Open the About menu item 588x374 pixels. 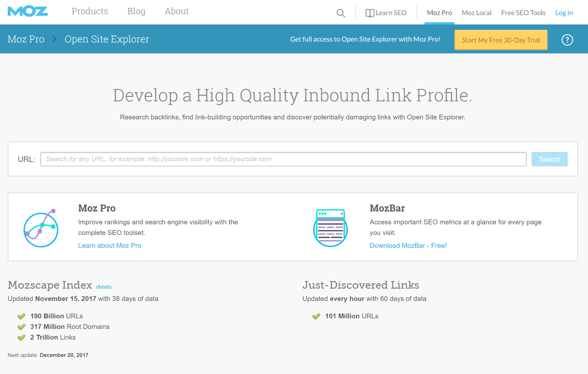[177, 11]
